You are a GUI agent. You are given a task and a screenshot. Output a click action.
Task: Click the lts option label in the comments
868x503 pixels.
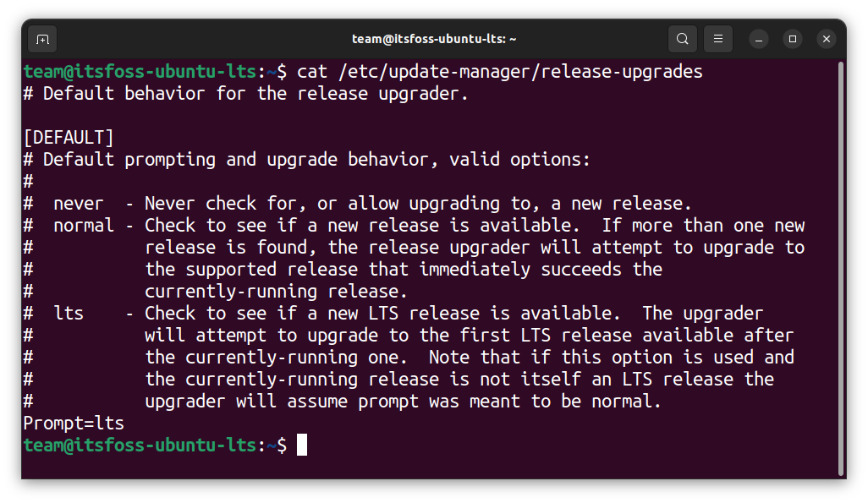[x=69, y=313]
